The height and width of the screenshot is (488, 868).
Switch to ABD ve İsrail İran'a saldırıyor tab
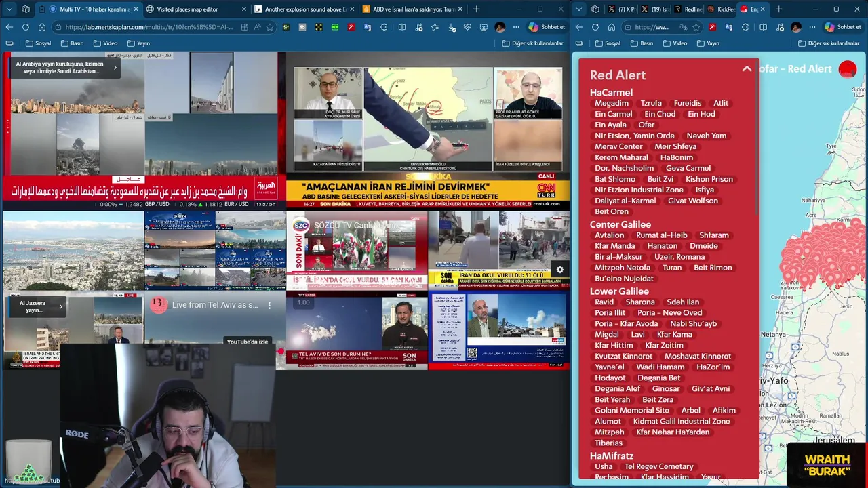pos(414,9)
